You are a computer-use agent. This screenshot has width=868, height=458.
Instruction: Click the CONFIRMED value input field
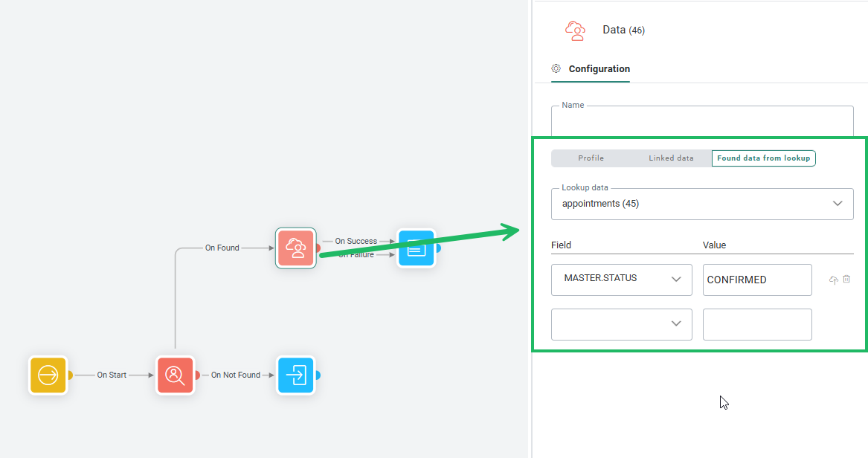coord(756,280)
